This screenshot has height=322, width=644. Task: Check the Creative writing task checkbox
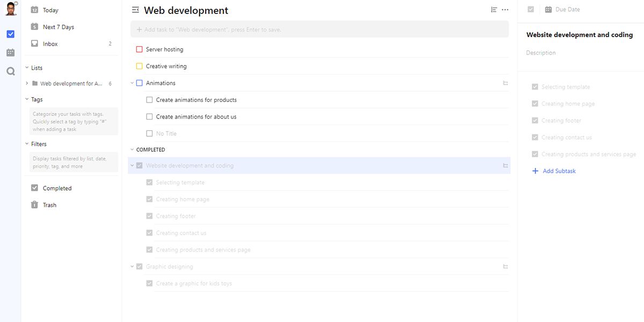tap(140, 67)
